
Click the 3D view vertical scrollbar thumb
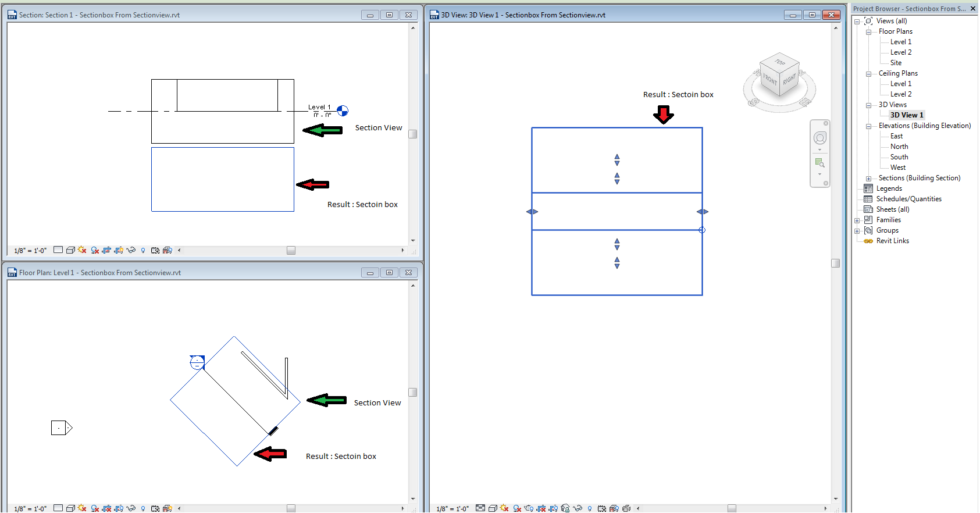(835, 263)
